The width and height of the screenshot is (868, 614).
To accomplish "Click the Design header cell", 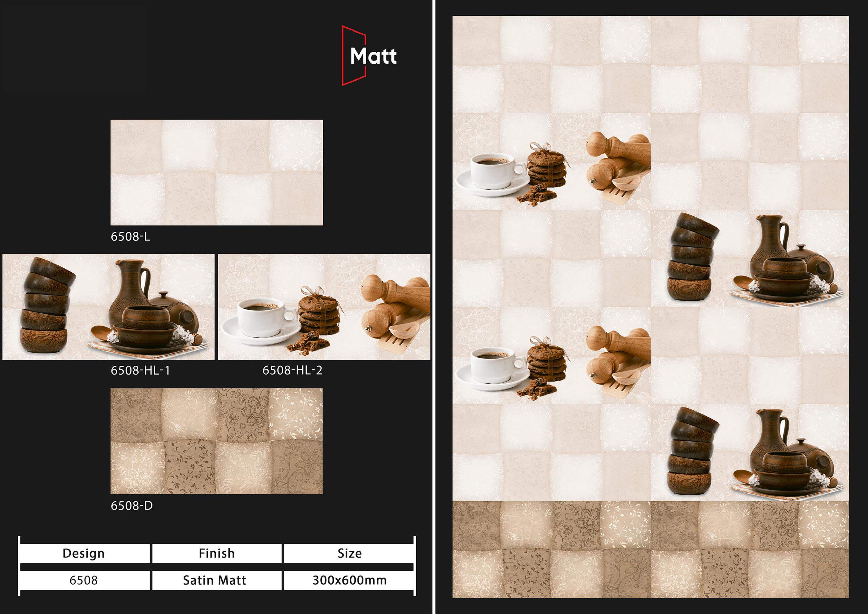I will tap(84, 553).
